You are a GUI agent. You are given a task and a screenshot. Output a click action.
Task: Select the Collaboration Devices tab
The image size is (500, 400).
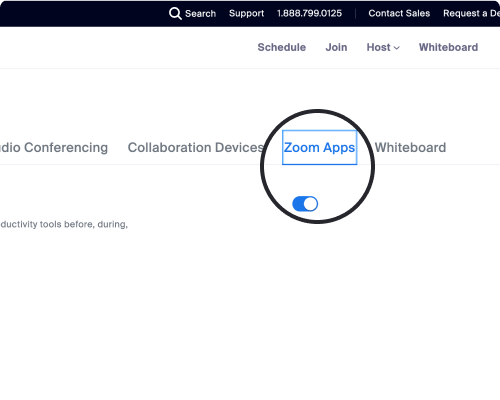[196, 147]
